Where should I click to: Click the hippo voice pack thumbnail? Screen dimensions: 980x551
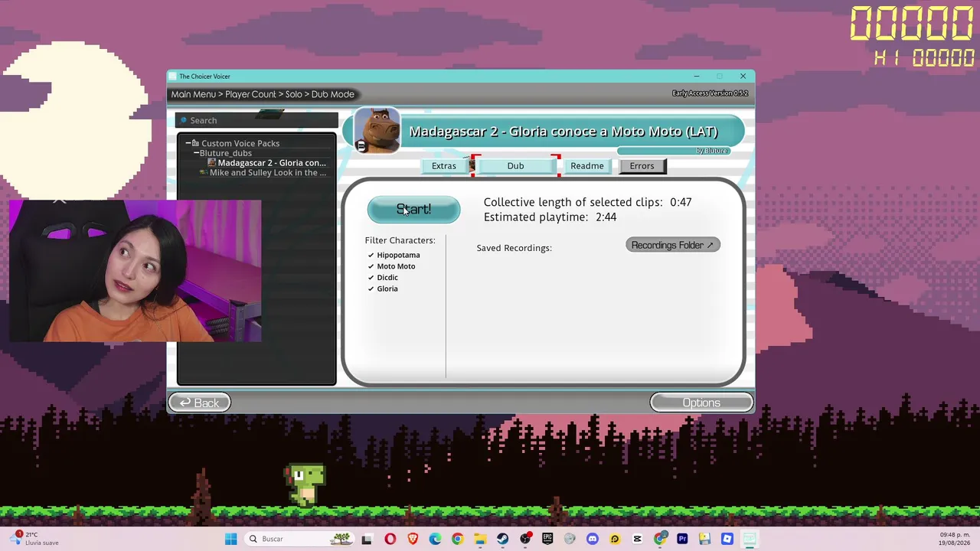pos(377,131)
